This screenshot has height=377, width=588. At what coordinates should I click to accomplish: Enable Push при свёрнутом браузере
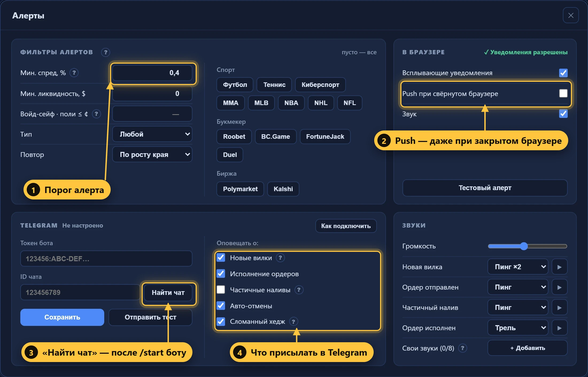point(563,93)
